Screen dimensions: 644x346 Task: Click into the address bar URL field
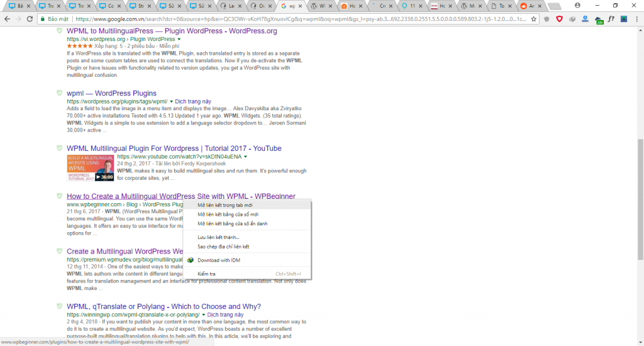[301, 19]
